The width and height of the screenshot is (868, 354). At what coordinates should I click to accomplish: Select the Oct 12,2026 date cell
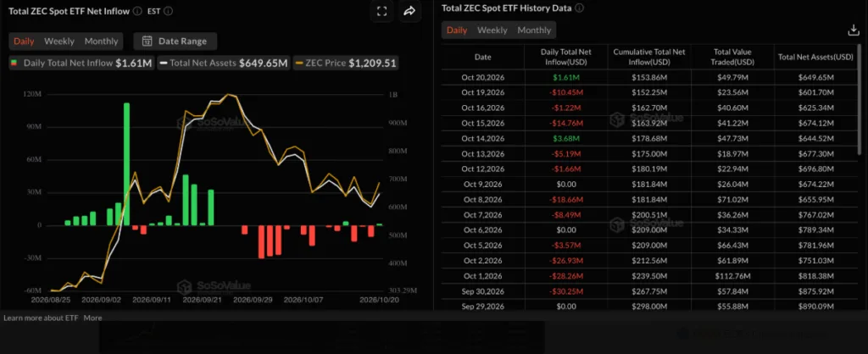point(482,169)
